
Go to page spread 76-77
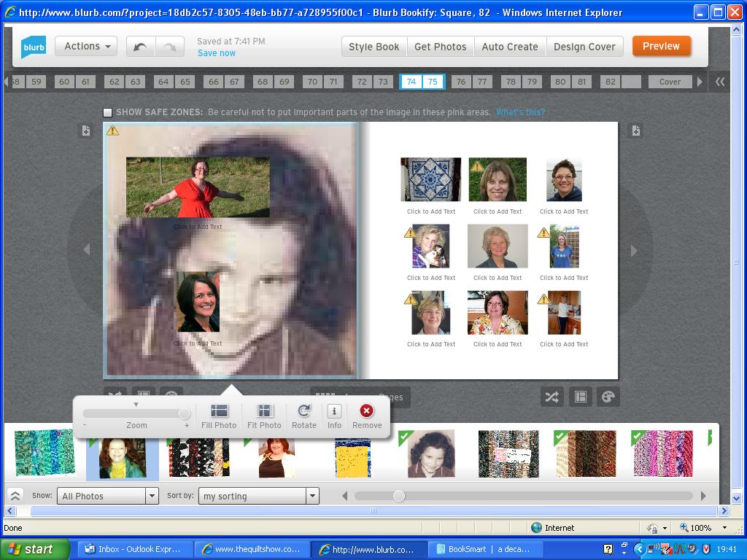471,82
